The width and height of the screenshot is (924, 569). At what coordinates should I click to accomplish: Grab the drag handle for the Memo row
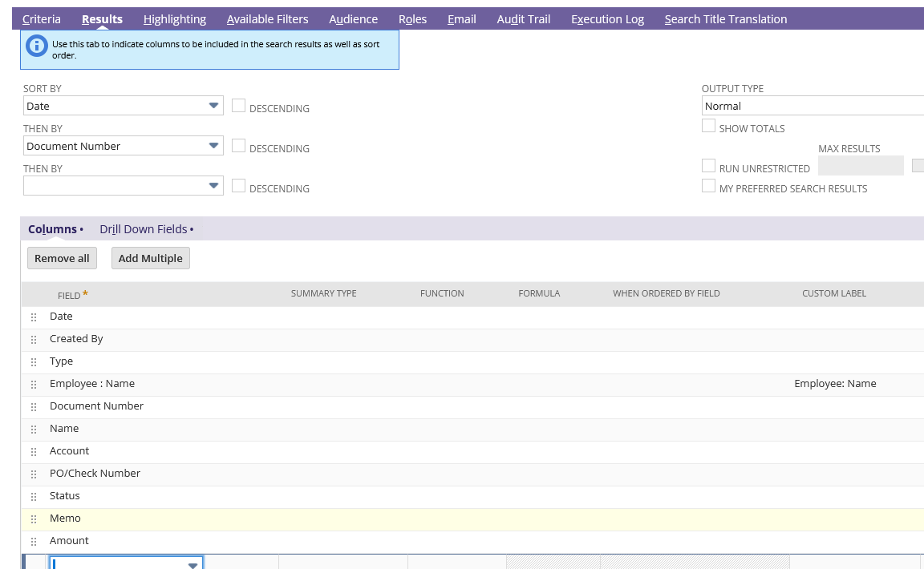click(34, 519)
